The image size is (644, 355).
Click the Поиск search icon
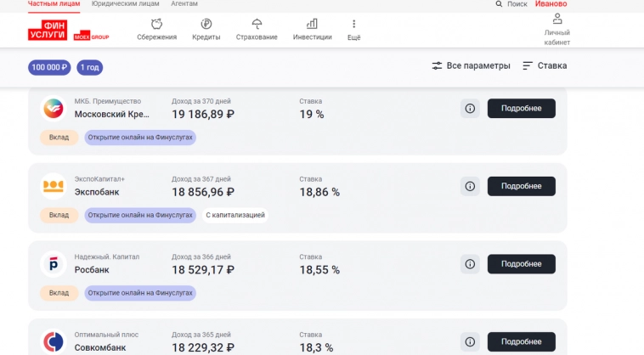coord(499,4)
